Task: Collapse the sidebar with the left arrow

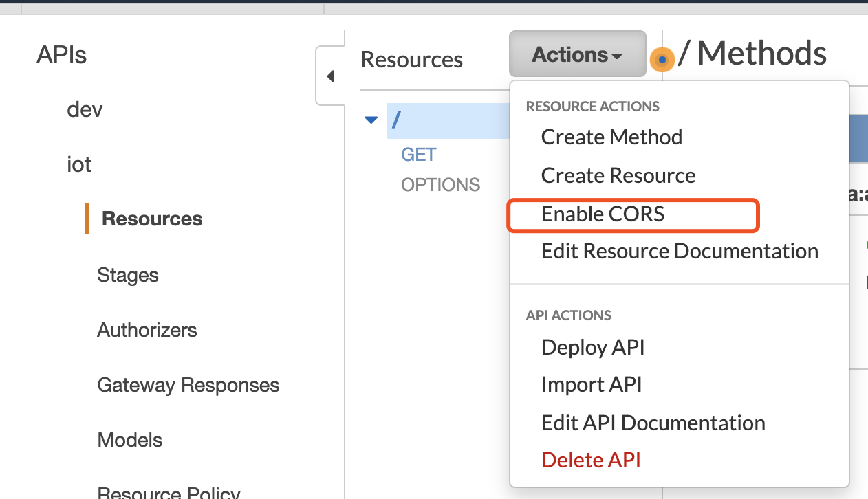Action: click(330, 76)
